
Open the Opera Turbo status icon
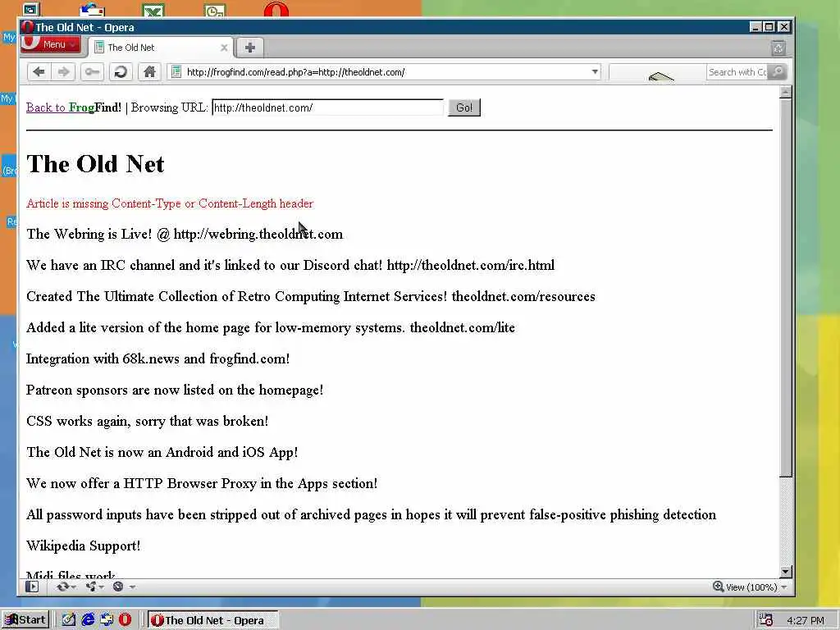point(118,587)
